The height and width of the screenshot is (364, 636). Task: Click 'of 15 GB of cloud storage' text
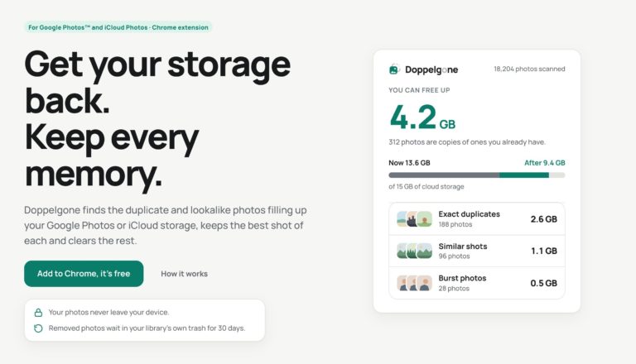[426, 186]
